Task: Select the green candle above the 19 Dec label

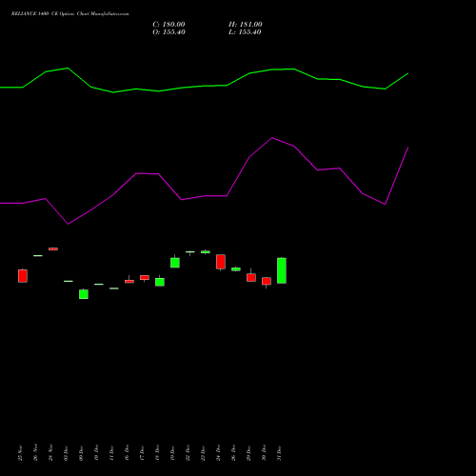Action: tap(175, 262)
